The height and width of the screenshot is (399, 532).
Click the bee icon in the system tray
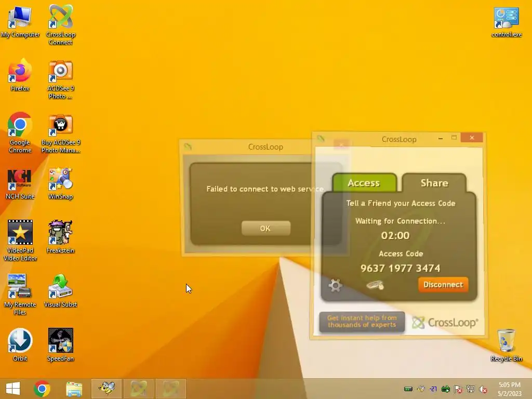point(421,389)
